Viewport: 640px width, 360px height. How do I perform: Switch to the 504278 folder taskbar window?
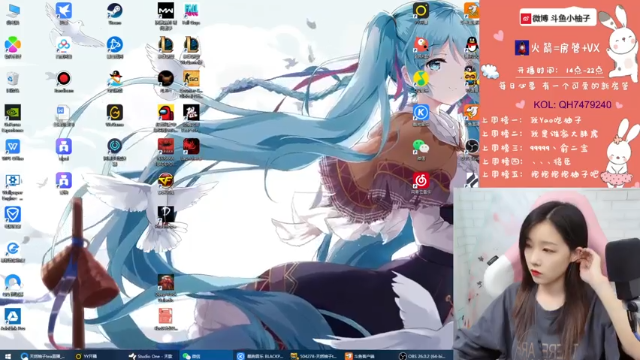pyautogui.click(x=313, y=356)
